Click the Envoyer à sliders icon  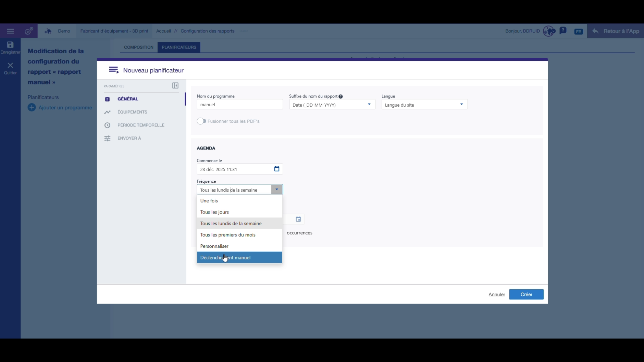(107, 138)
